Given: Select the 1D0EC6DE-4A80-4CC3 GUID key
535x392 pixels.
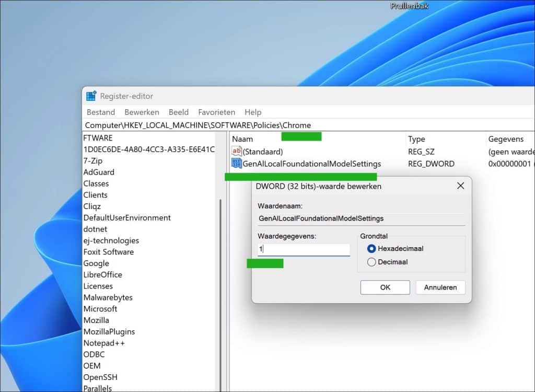Looking at the screenshot, I should [x=149, y=149].
